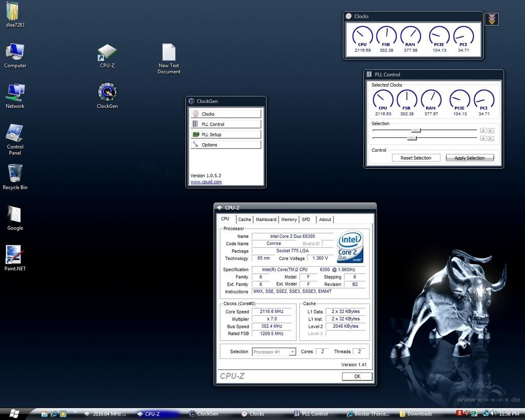The height and width of the screenshot is (420, 525).
Task: Switch to the Mainboard tab in CPU-Z
Action: [x=266, y=219]
